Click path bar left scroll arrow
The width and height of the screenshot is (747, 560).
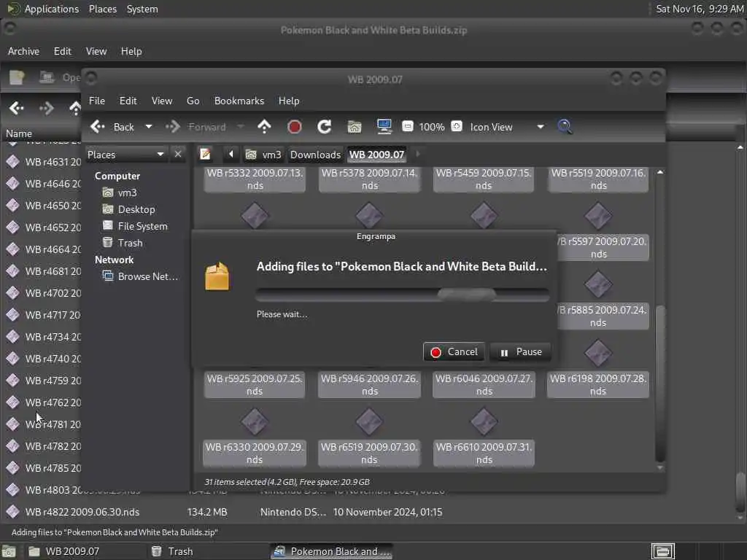point(231,155)
